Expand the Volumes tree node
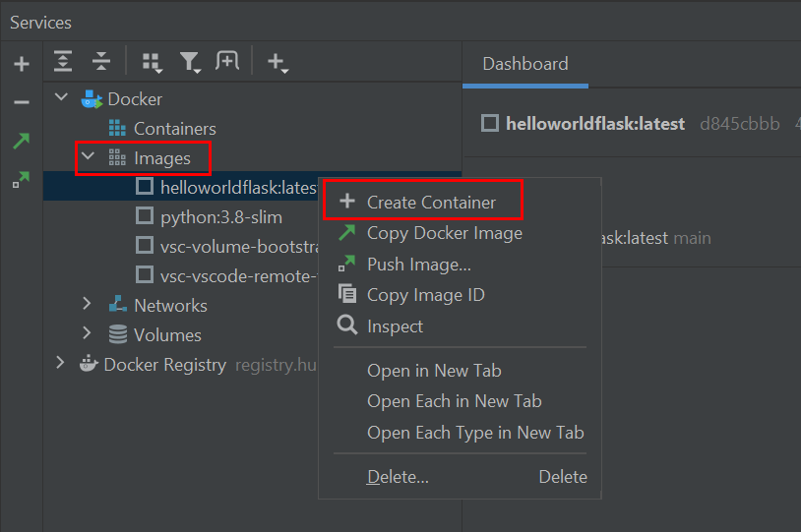The image size is (801, 532). pos(88,333)
